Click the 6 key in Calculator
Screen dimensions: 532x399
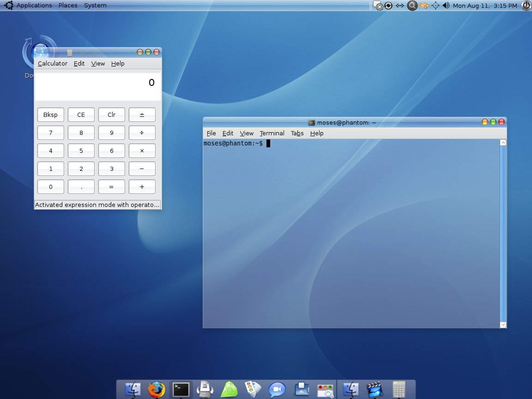[112, 151]
